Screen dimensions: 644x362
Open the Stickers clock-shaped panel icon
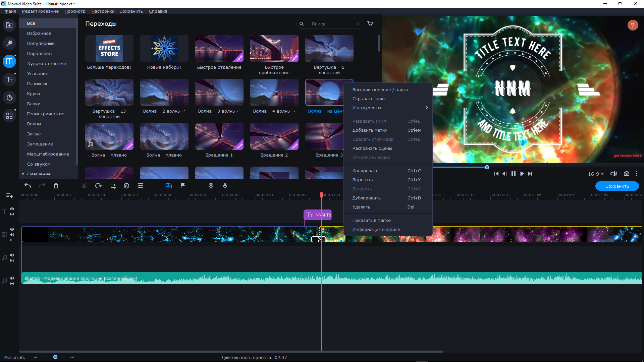click(x=9, y=98)
